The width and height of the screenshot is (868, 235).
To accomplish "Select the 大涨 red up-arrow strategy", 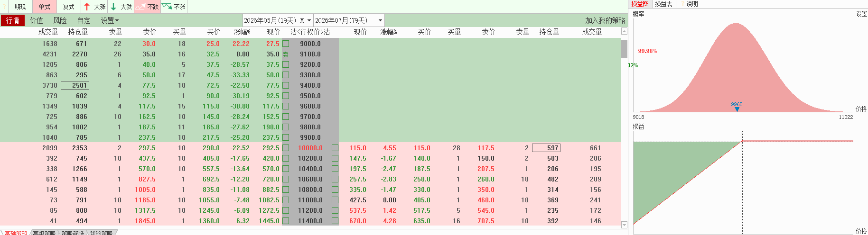I will [x=94, y=7].
